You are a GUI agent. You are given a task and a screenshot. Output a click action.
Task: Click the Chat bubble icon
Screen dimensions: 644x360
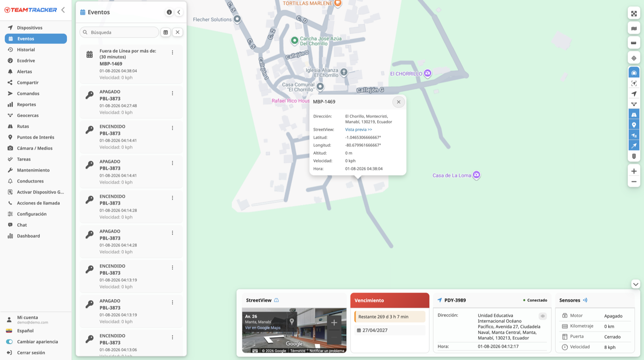[x=10, y=225]
